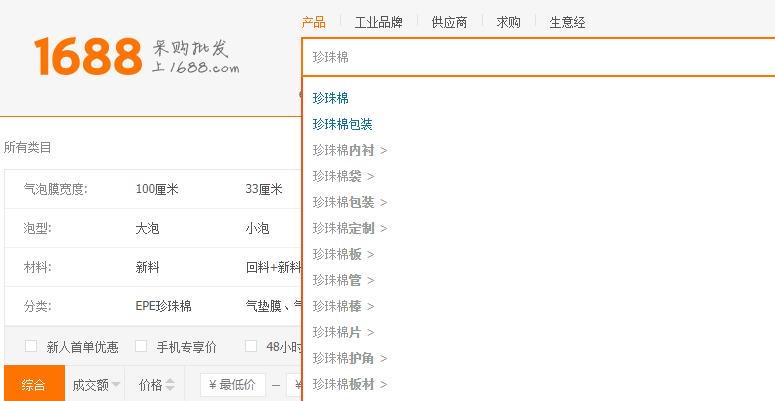Image resolution: width=775 pixels, height=401 pixels.
Task: Check the 48小时 filter checkbox
Action: coord(251,347)
